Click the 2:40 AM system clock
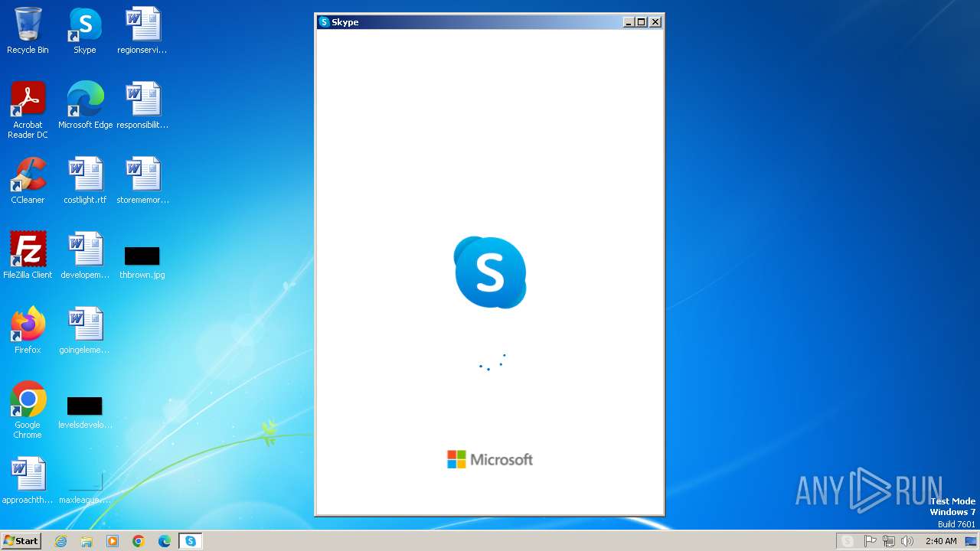The image size is (980, 551). click(x=941, y=541)
